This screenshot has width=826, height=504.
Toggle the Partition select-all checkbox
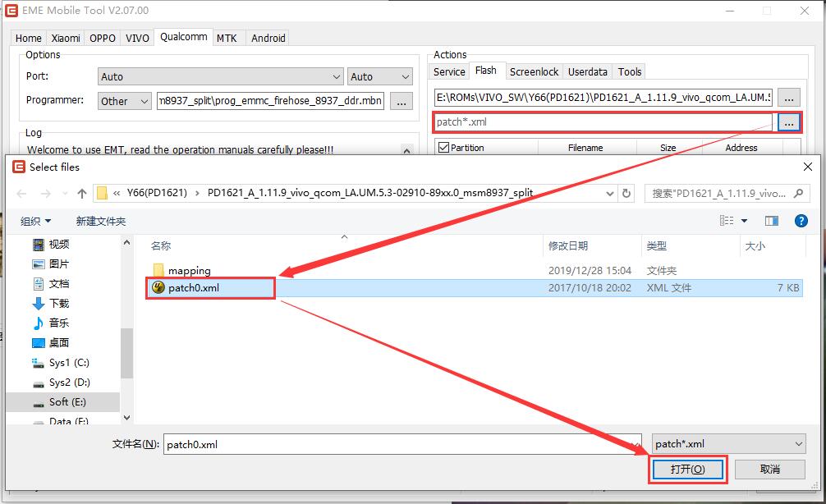click(x=443, y=148)
